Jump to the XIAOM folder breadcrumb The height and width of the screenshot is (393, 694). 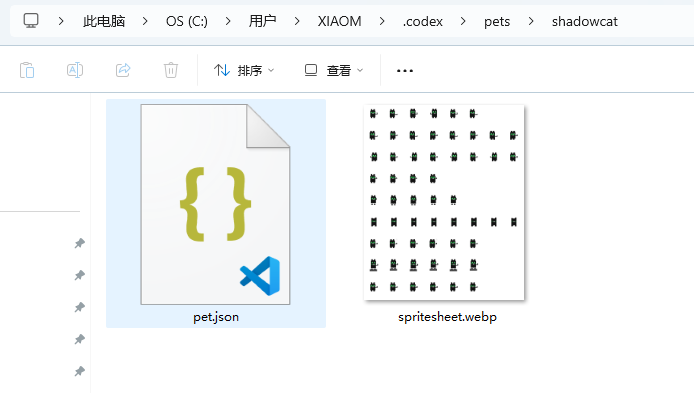[339, 21]
